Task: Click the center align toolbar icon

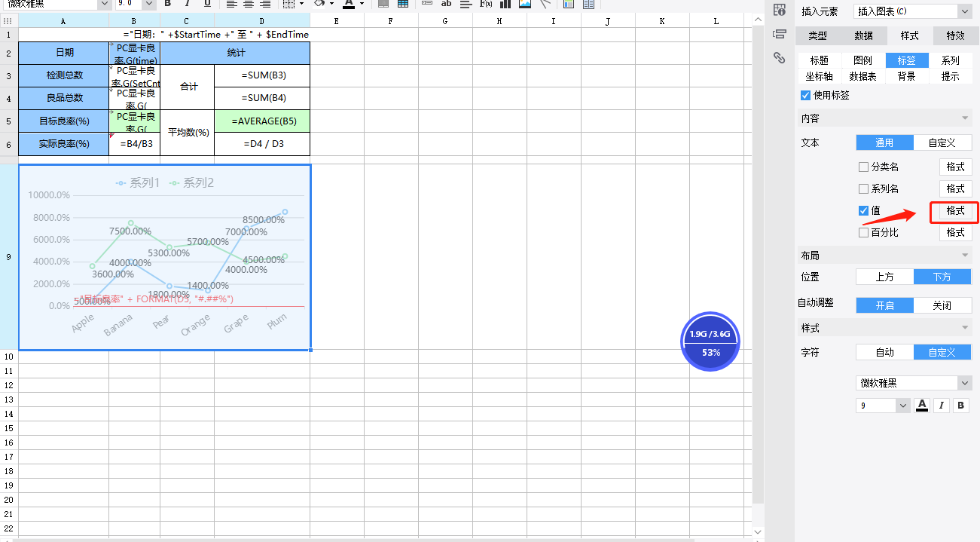Action: [249, 4]
